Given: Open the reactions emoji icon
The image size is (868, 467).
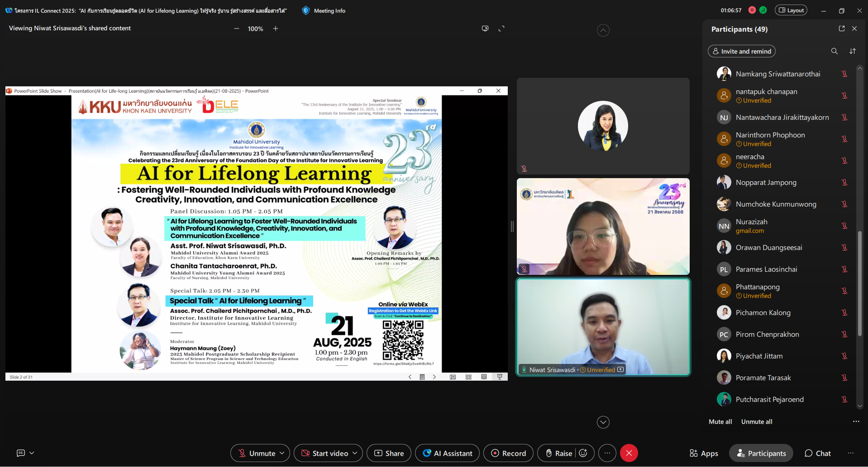Looking at the screenshot, I should click(x=583, y=453).
